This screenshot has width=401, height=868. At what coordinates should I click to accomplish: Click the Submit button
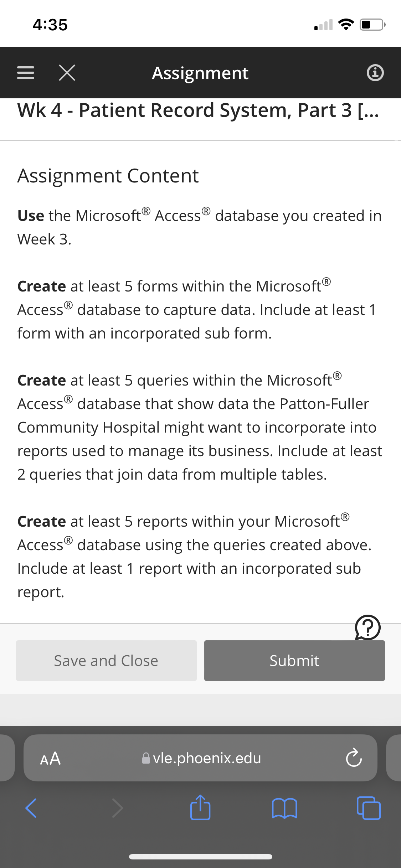pyautogui.click(x=294, y=661)
